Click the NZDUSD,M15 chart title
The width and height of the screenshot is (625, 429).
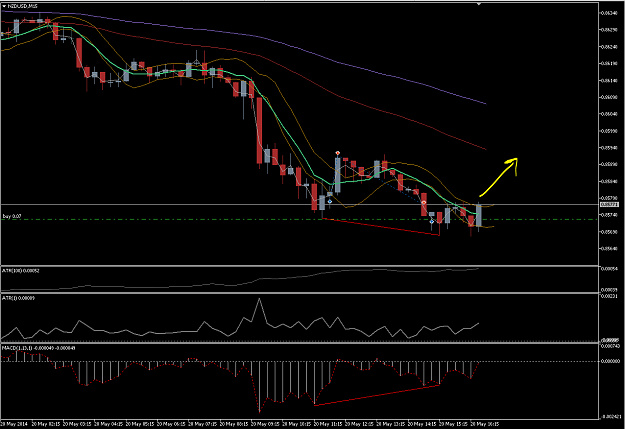click(22, 6)
